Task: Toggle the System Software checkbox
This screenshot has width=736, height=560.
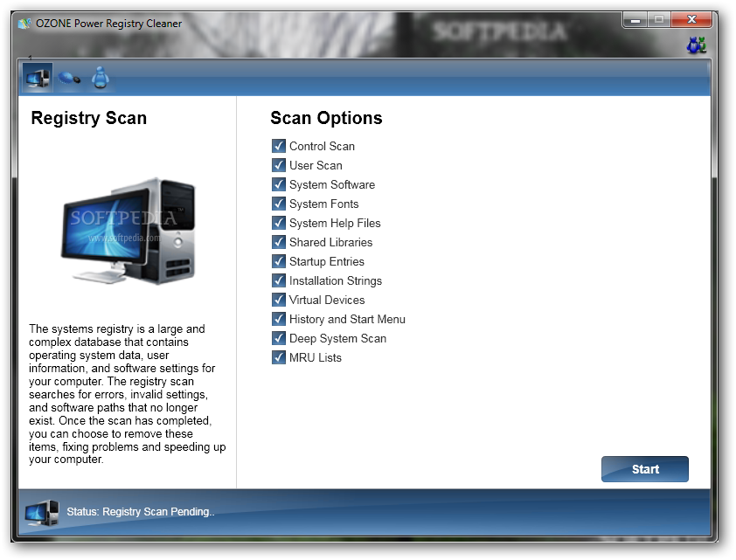Action: (279, 184)
